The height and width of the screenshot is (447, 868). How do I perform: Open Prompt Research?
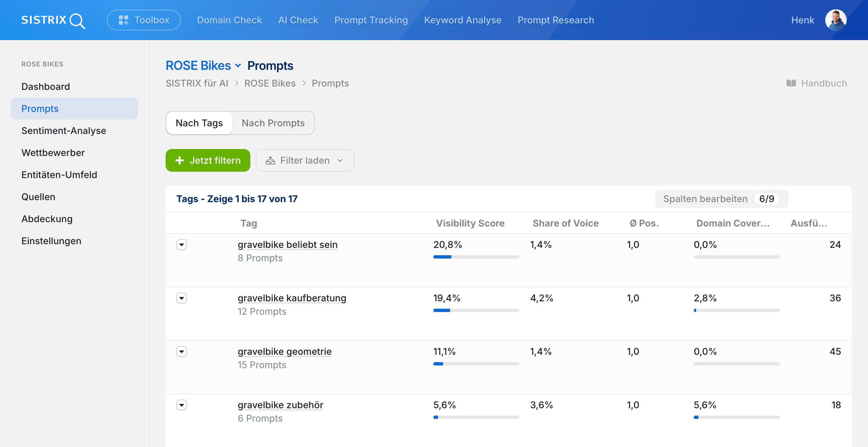(x=556, y=20)
